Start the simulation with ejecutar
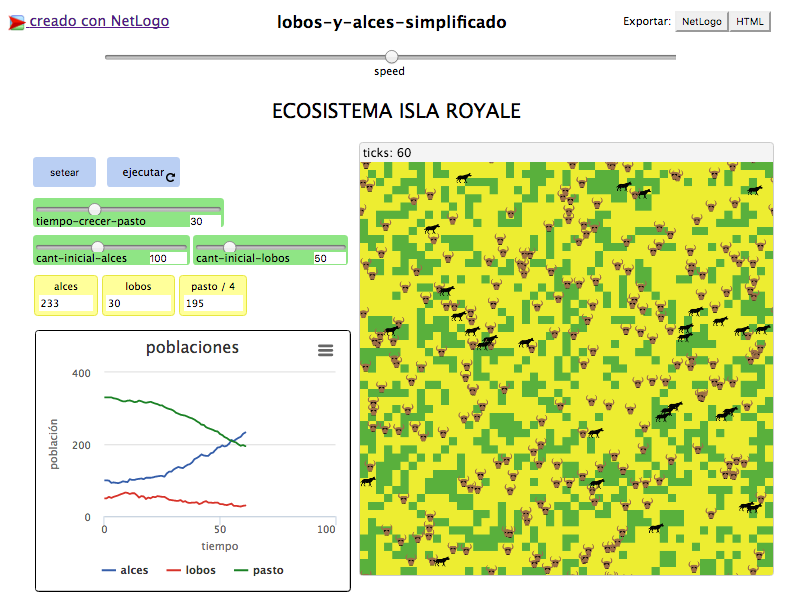Viewport: 798px width, 601px height. coord(143,172)
